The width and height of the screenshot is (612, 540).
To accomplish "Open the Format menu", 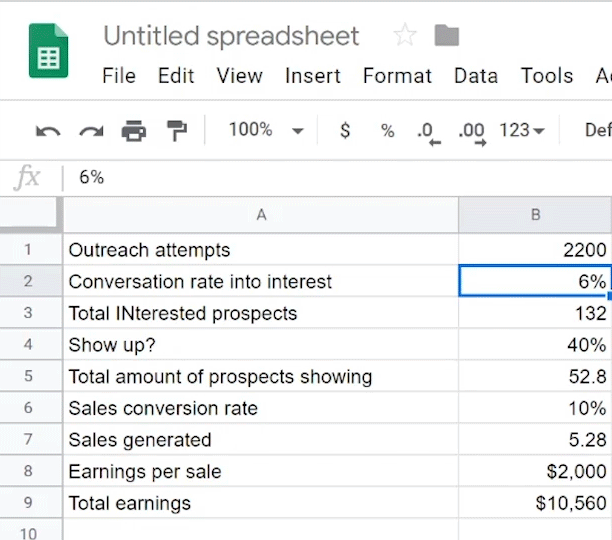I will [397, 76].
